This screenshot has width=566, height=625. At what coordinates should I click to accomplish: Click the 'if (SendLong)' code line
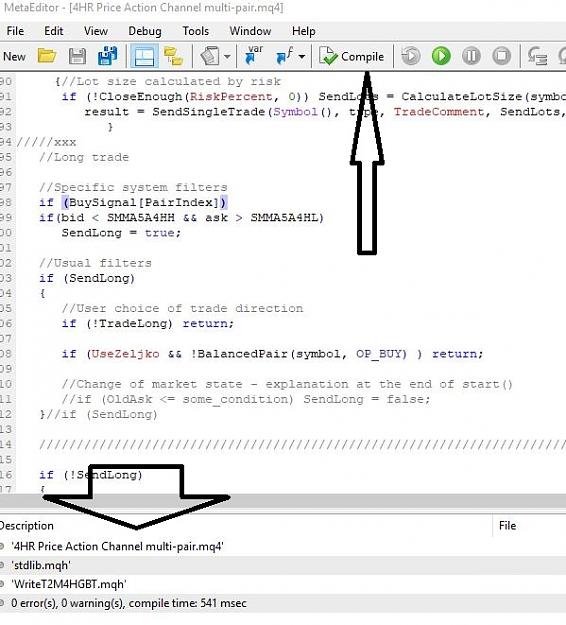(87, 278)
